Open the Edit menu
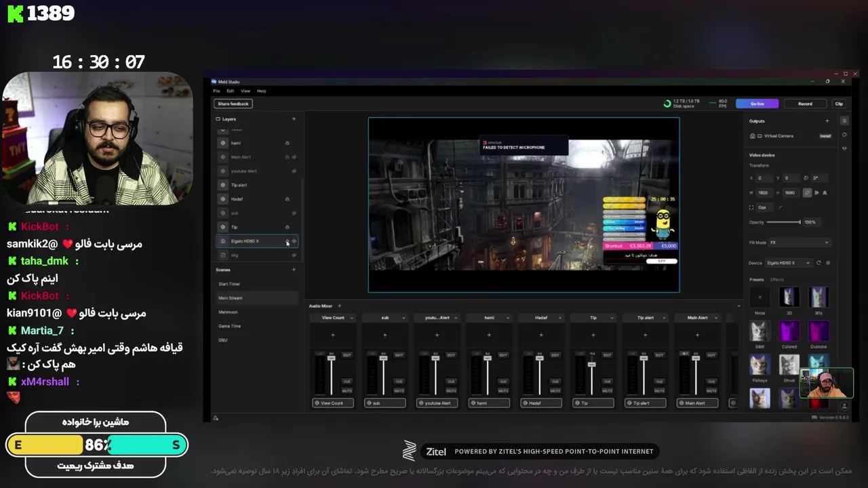 coord(231,91)
